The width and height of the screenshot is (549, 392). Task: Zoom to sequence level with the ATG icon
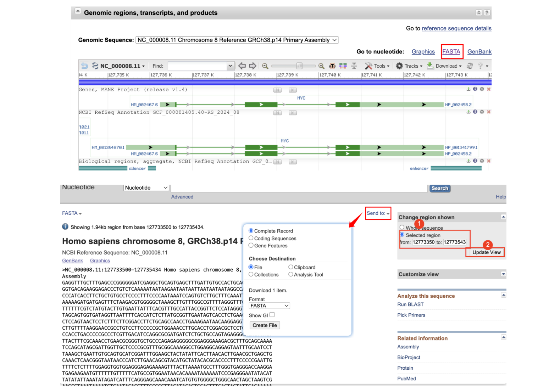pos(332,66)
